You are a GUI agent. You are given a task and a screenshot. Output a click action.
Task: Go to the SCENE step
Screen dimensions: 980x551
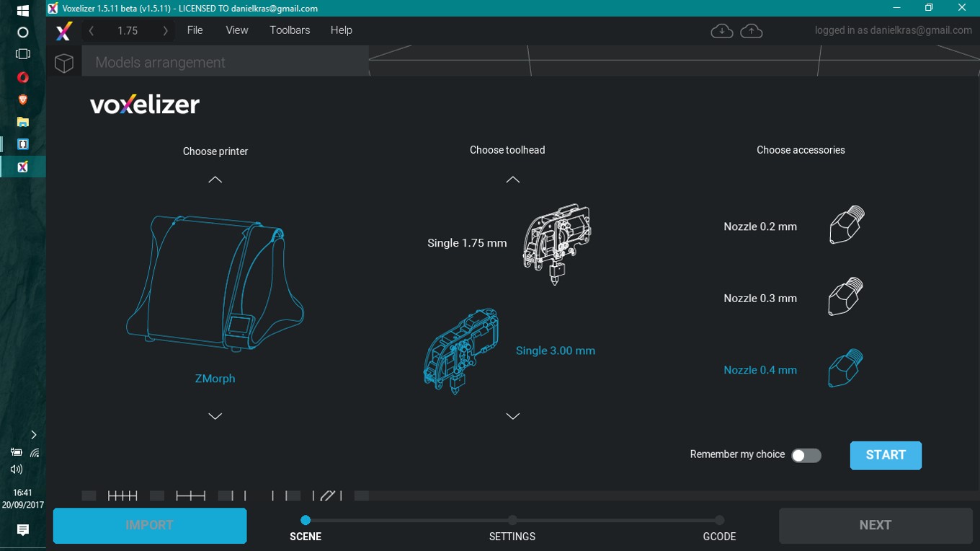point(306,537)
